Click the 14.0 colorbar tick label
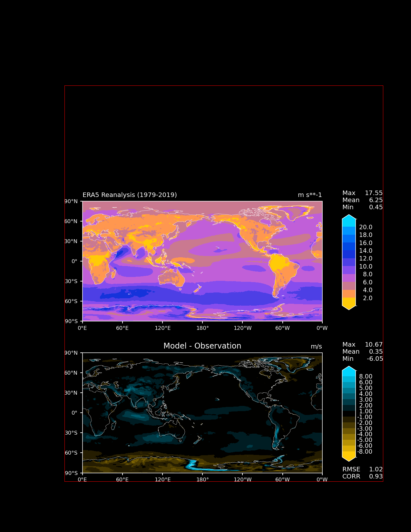 366,251
